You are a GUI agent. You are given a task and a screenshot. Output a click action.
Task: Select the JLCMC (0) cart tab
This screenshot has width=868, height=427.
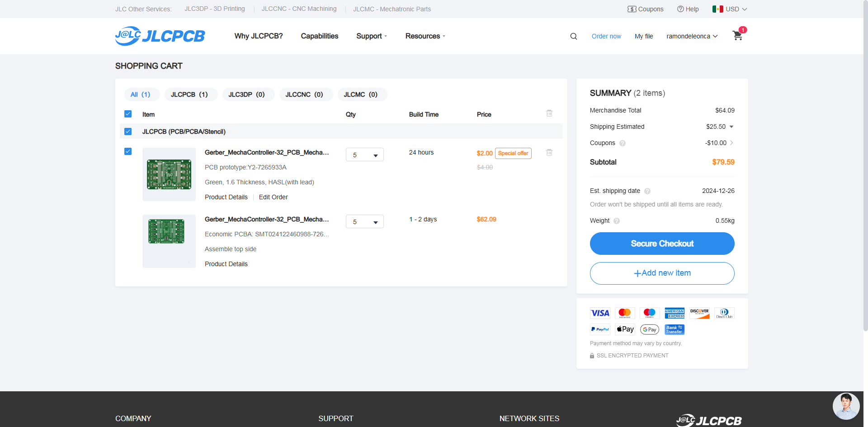363,94
